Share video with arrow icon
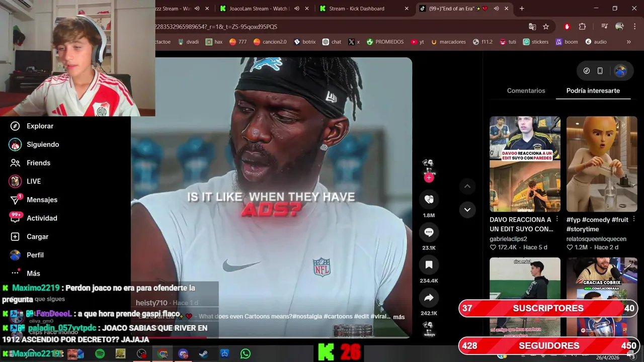This screenshot has height=362, width=644. click(429, 298)
